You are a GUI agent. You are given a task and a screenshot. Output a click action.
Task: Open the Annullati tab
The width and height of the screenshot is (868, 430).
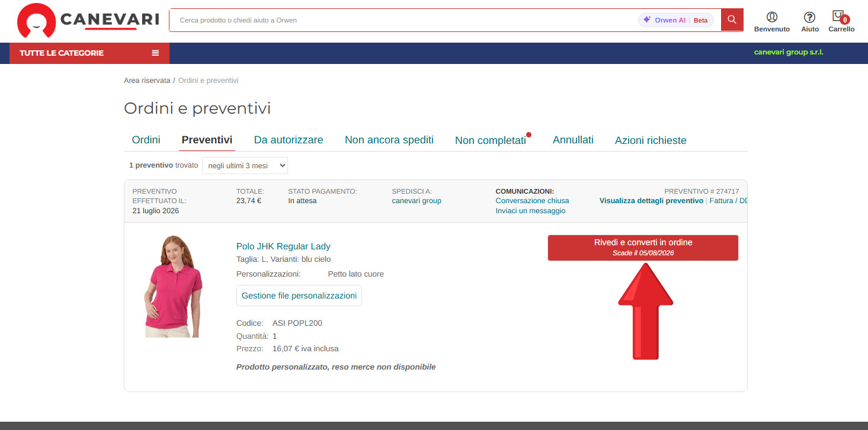coord(573,140)
